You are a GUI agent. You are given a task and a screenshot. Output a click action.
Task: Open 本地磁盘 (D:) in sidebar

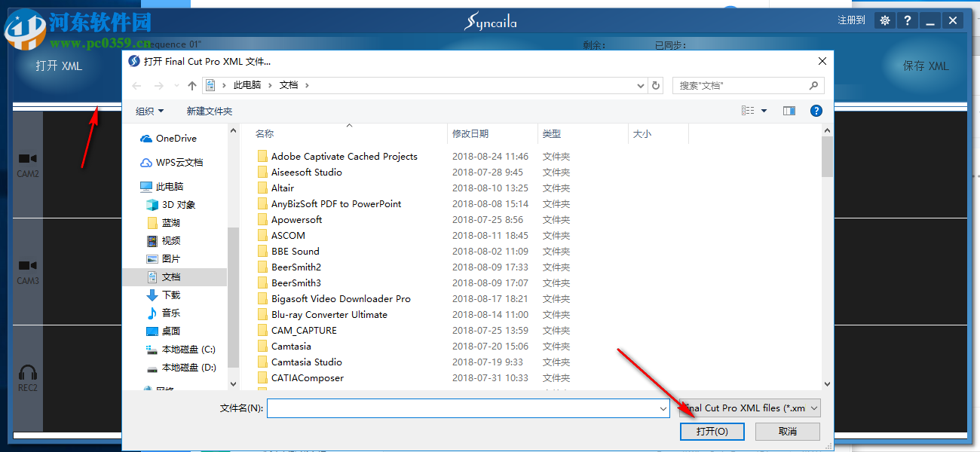click(180, 368)
